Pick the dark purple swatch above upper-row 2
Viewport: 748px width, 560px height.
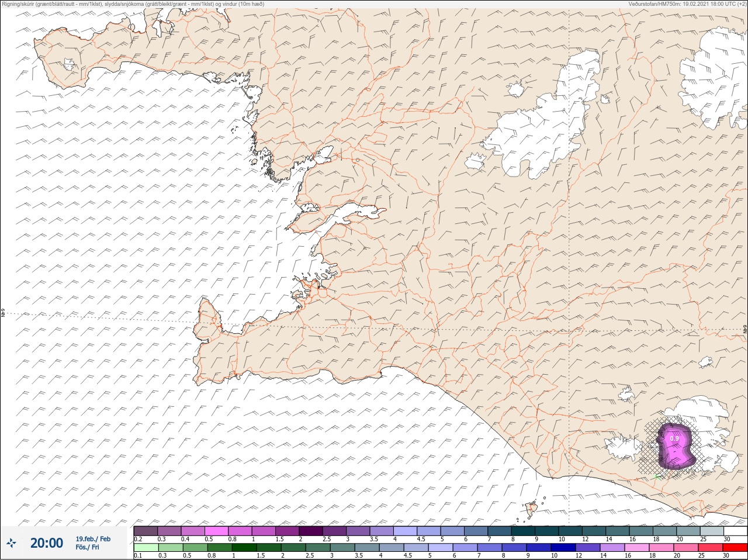click(x=311, y=531)
